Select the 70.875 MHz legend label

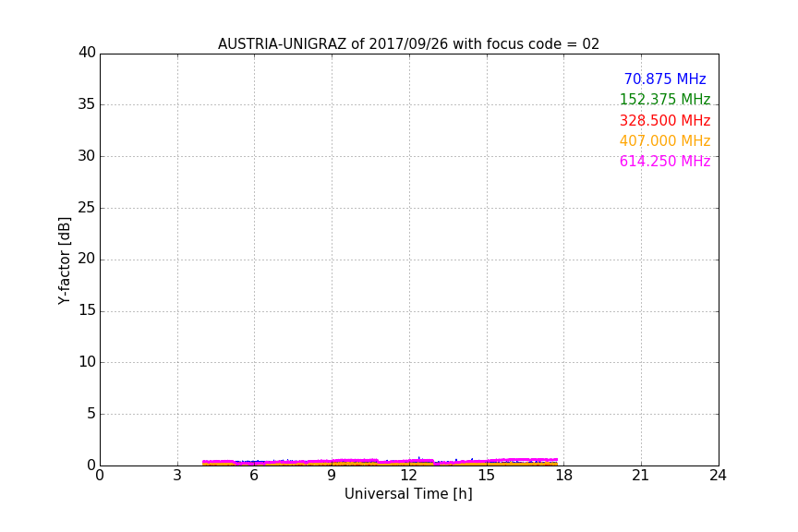click(665, 79)
